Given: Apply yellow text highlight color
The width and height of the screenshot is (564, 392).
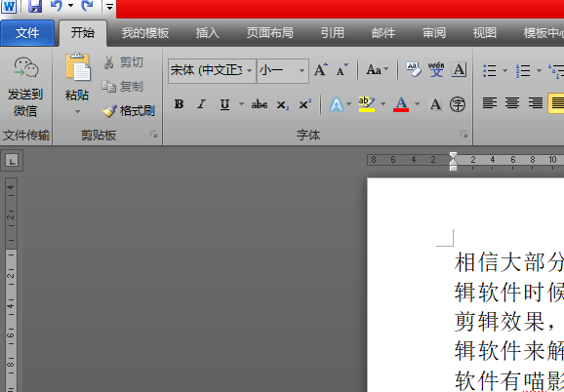Looking at the screenshot, I should click(367, 104).
